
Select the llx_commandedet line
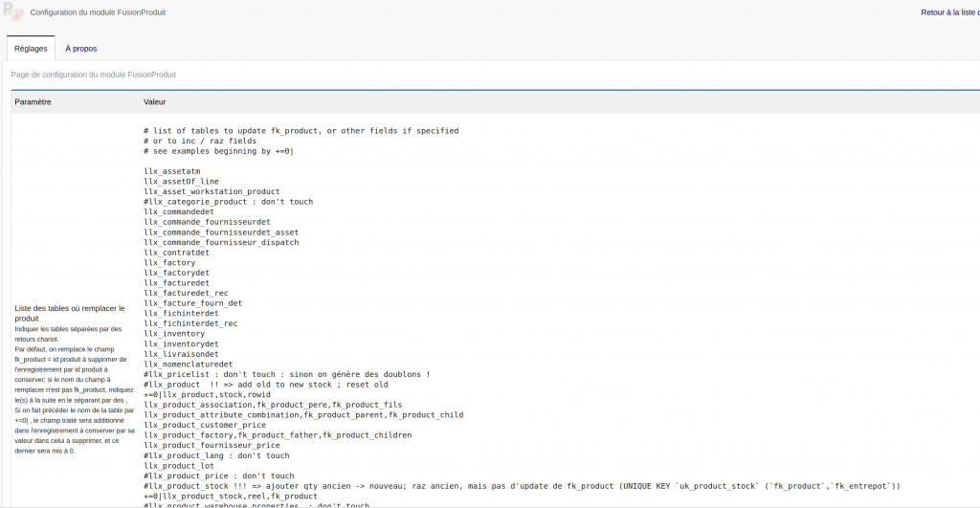coord(179,211)
